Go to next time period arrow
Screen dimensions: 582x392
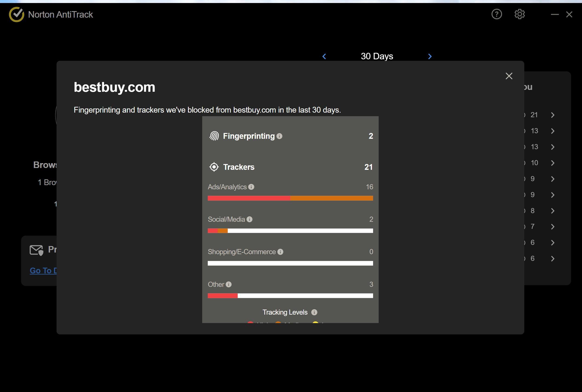[430, 57]
